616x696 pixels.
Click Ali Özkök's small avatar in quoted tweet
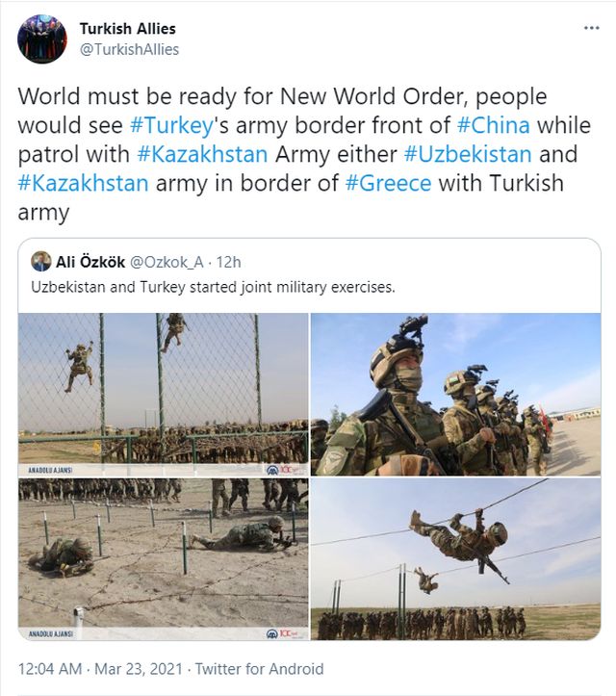click(x=40, y=261)
